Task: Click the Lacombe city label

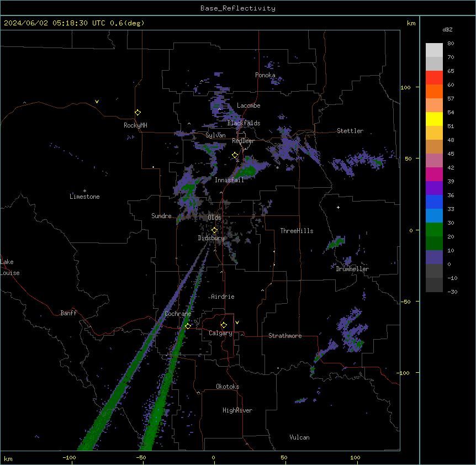Action: pos(248,105)
